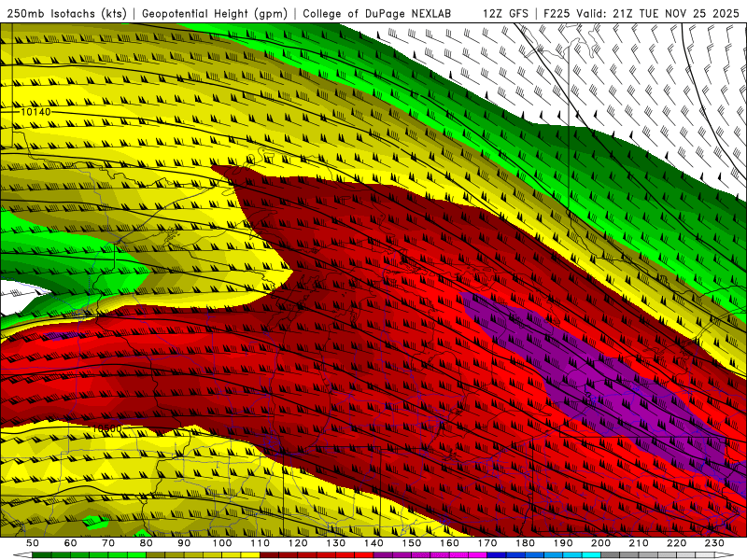Screen dimensions: 747x560
Task: Click the 50 value on the color scale
Action: tap(32, 543)
